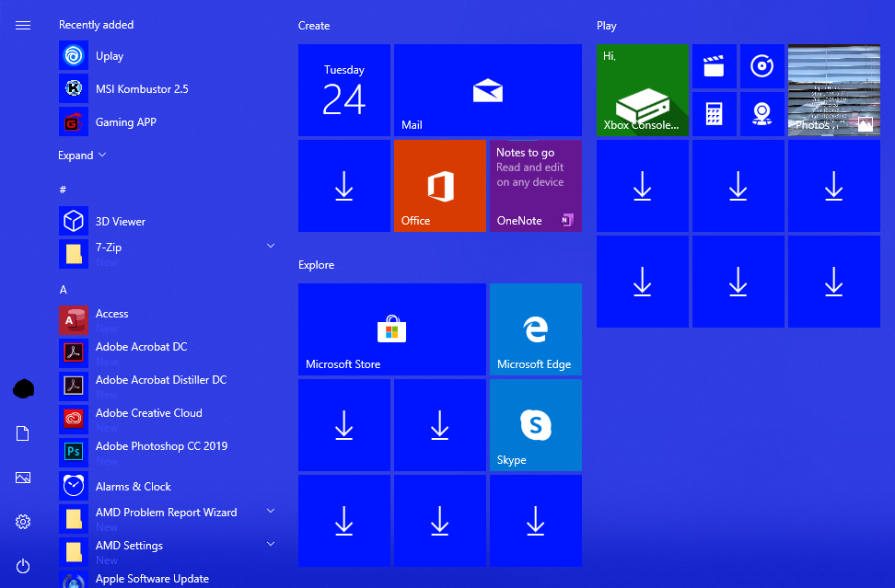Open the Mail tile
This screenshot has height=588, width=895.
point(488,90)
